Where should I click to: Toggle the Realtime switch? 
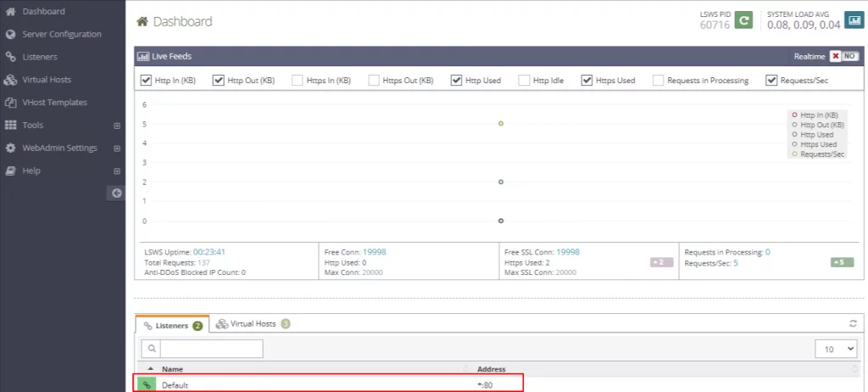point(843,57)
